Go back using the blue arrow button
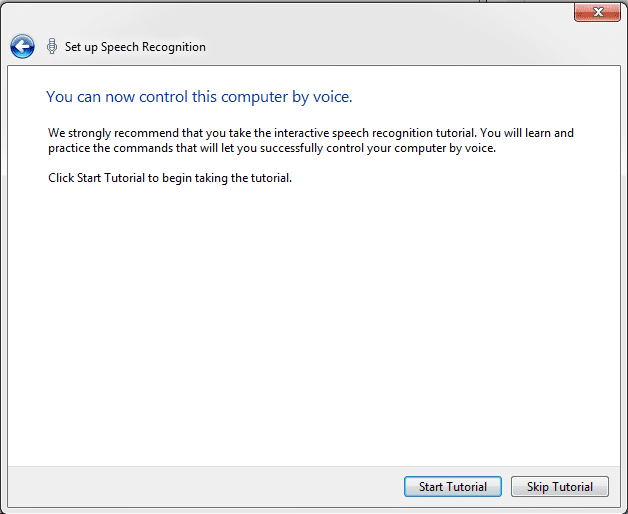628x514 pixels. point(22,46)
